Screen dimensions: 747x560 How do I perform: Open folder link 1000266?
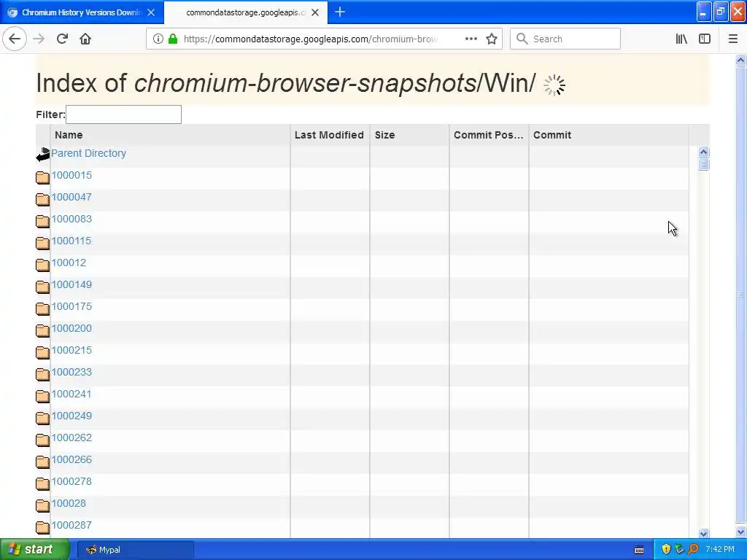click(x=71, y=460)
